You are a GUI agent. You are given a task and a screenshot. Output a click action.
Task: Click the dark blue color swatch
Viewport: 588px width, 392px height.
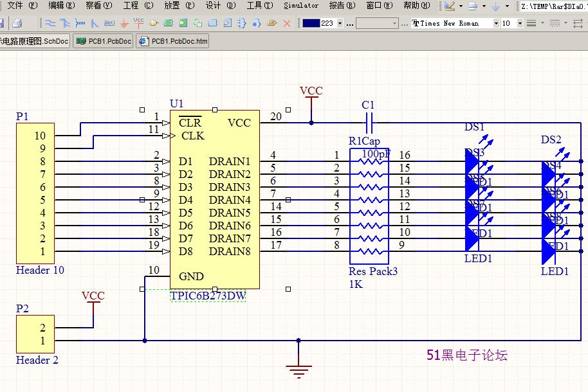click(311, 23)
